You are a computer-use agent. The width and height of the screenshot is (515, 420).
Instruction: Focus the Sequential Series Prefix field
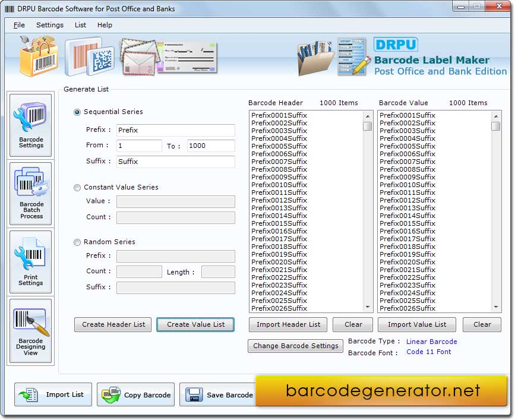pos(176,130)
